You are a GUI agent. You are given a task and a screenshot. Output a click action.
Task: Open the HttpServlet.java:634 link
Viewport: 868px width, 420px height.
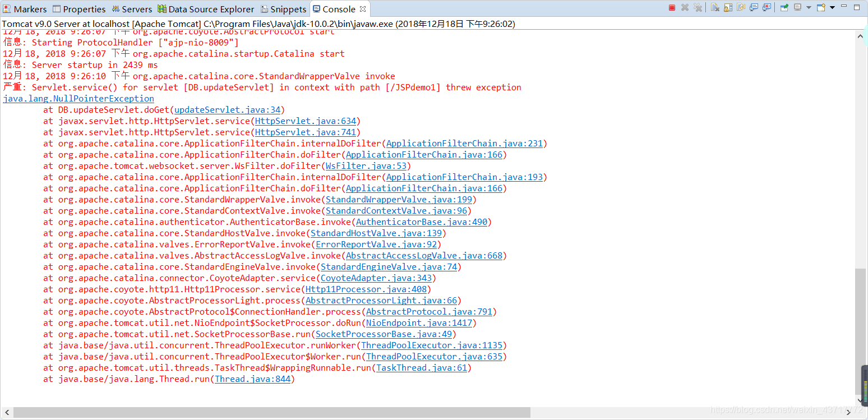pos(306,121)
